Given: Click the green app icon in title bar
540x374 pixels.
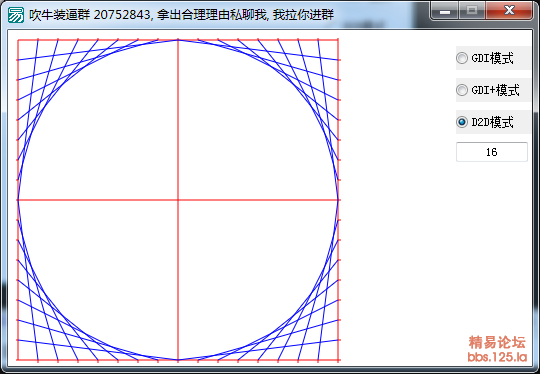Looking at the screenshot, I should (16, 15).
